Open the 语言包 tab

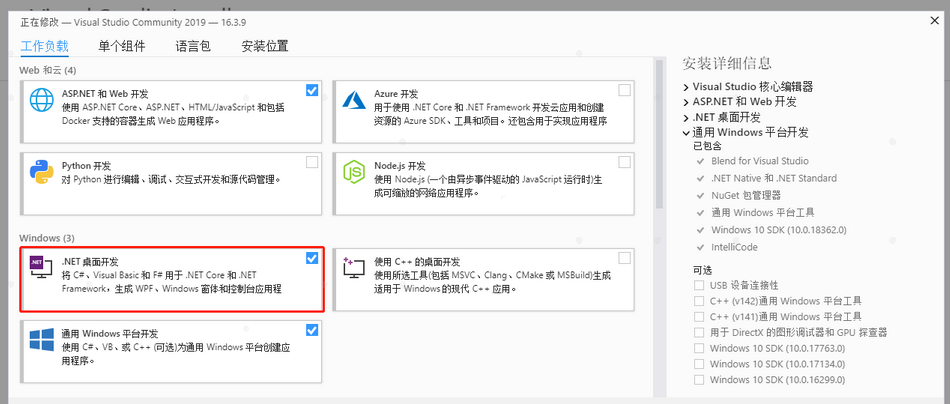[193, 46]
